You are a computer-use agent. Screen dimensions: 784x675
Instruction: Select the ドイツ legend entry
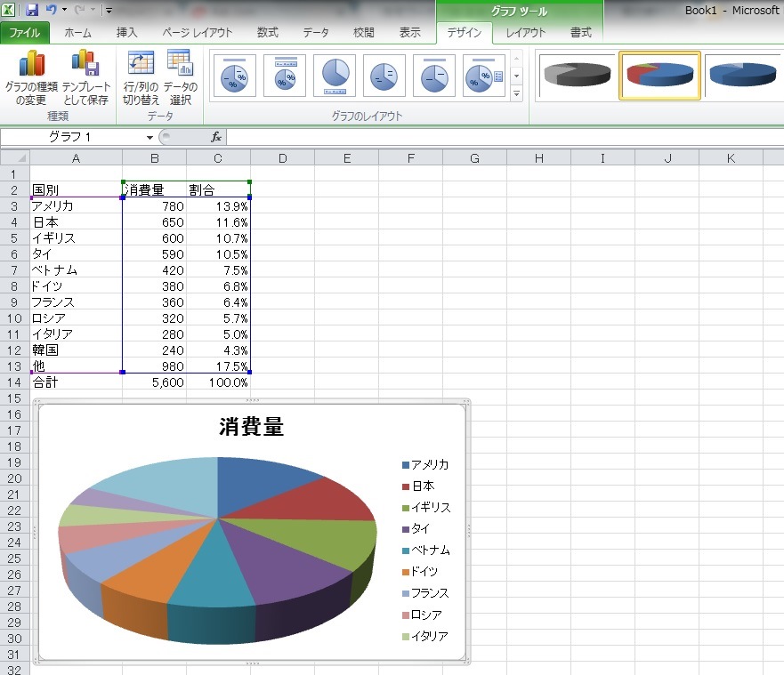pyautogui.click(x=420, y=572)
